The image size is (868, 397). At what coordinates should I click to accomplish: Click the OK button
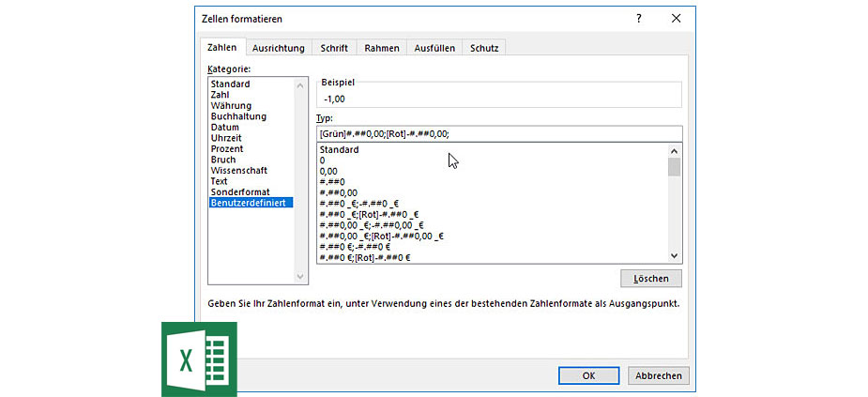tap(588, 375)
